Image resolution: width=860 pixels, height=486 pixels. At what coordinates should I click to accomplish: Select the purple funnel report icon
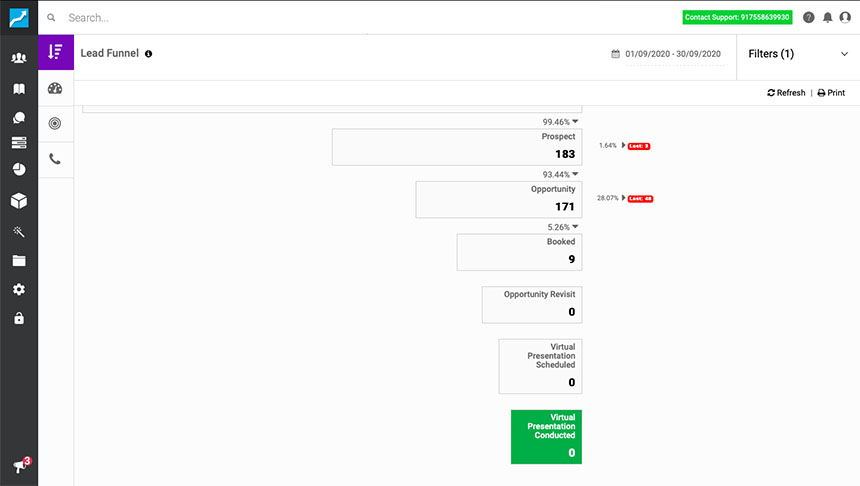pos(56,52)
